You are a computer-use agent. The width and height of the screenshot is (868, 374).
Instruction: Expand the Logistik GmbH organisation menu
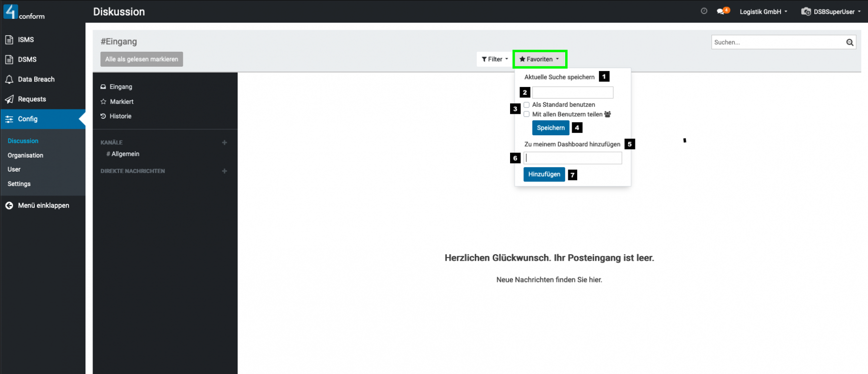click(763, 12)
